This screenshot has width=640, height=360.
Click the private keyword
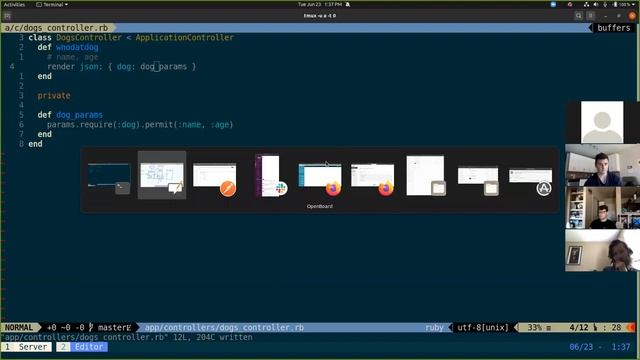click(54, 96)
